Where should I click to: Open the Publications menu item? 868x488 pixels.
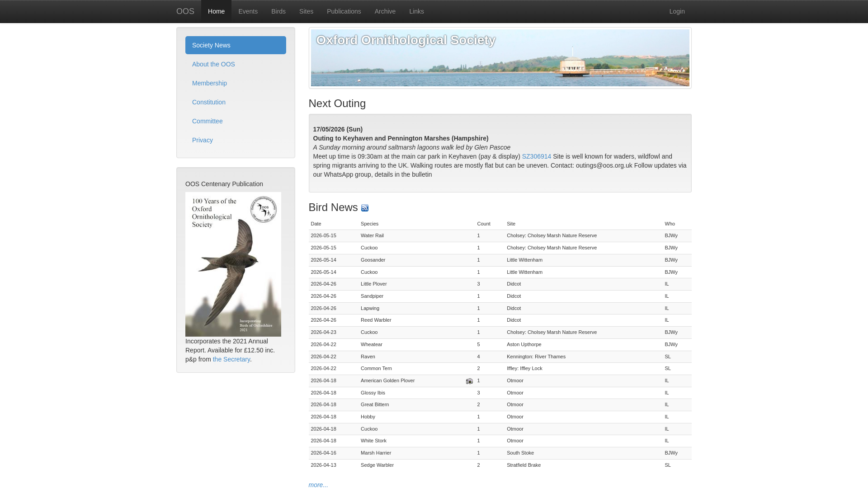point(344,11)
